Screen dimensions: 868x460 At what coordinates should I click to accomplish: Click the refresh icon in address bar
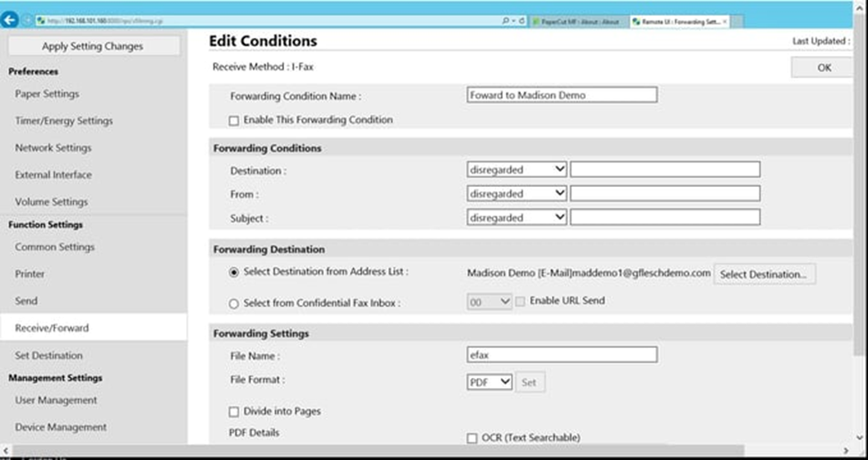coord(521,20)
